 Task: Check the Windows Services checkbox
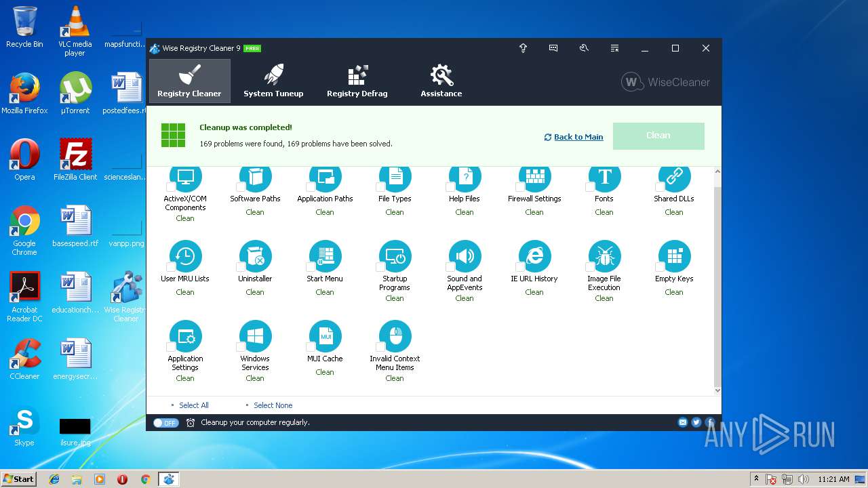click(241, 347)
